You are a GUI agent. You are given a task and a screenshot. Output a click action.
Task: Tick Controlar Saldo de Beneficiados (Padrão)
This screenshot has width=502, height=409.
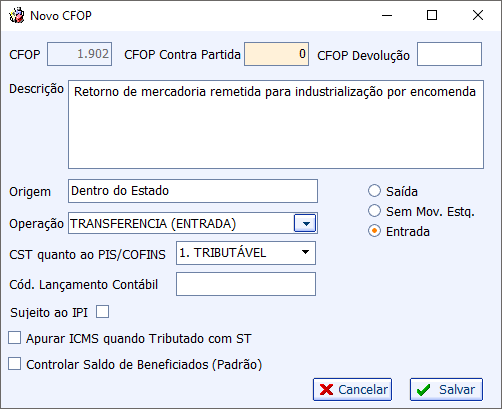coord(15,364)
